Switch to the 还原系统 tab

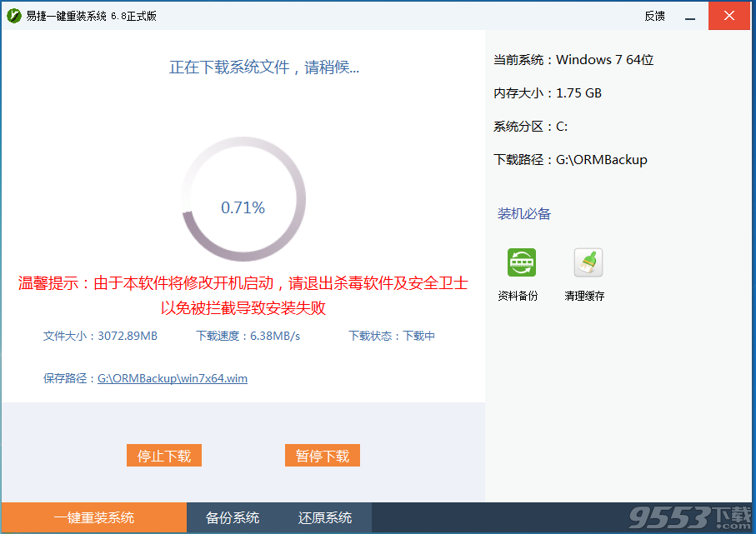point(324,517)
